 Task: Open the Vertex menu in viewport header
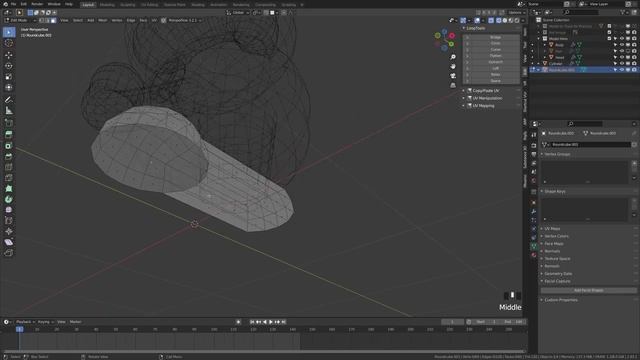[117, 20]
